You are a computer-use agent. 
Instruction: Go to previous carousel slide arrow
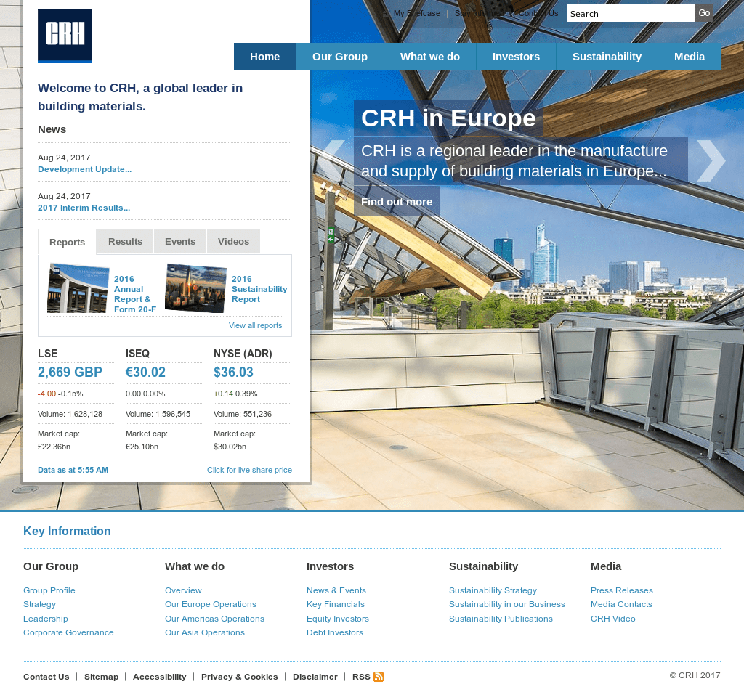(331, 160)
